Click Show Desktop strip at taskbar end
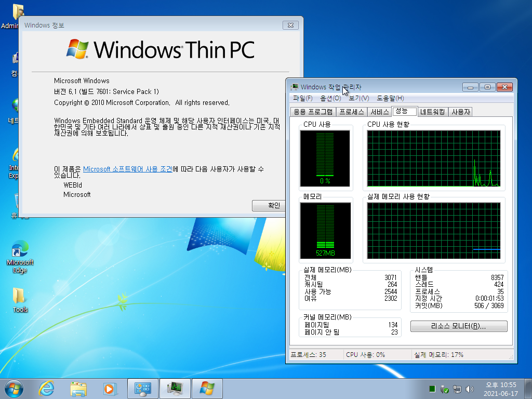 tap(528, 389)
